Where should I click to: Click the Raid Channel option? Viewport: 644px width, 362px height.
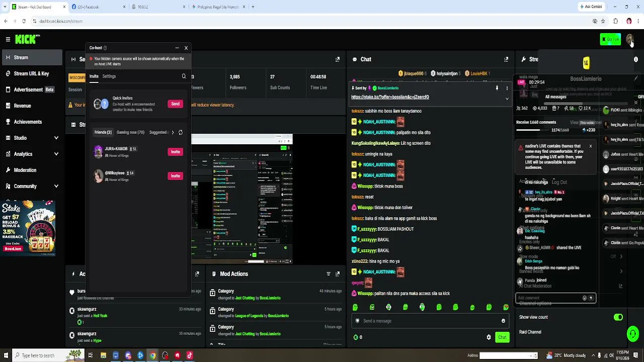[530, 332]
